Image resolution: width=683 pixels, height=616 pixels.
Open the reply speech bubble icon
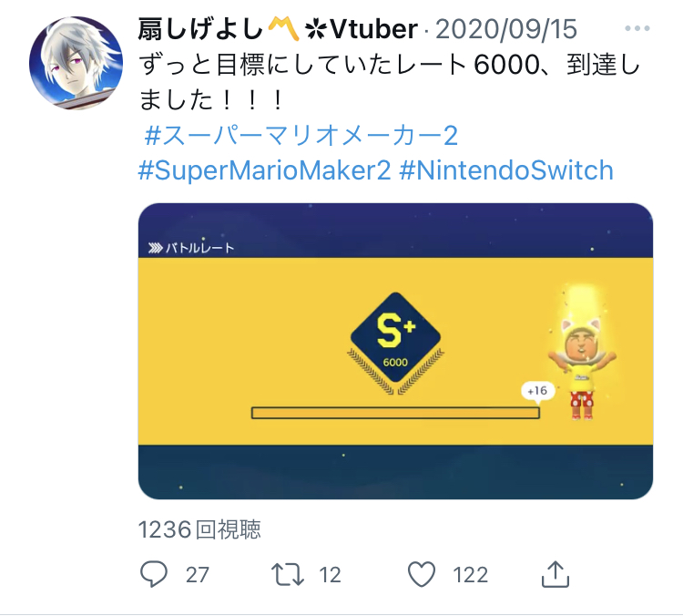pos(154,574)
